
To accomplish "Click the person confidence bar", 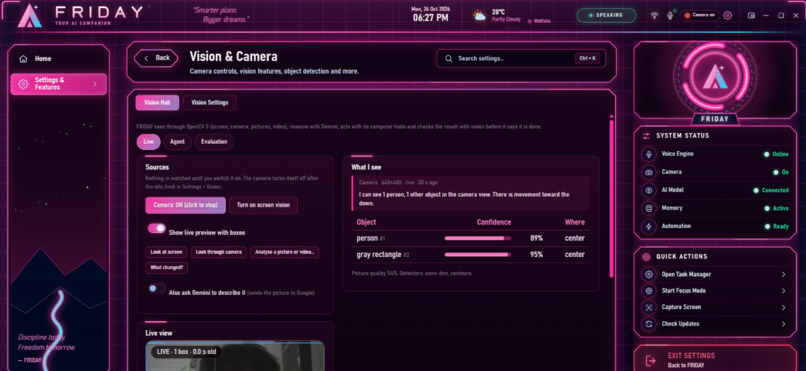I will [478, 238].
